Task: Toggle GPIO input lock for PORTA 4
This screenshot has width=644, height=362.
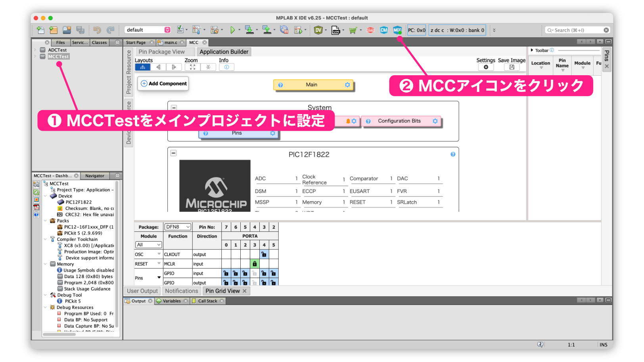Action: click(x=264, y=273)
